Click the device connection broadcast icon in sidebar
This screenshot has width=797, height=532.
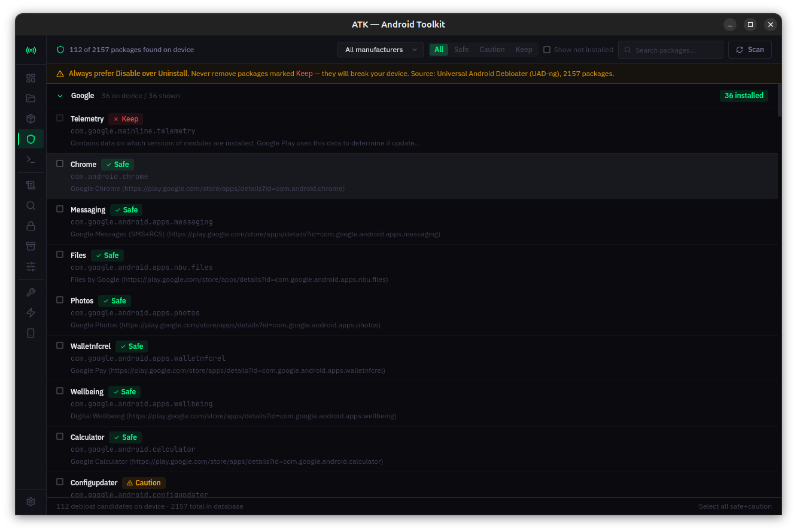[31, 50]
